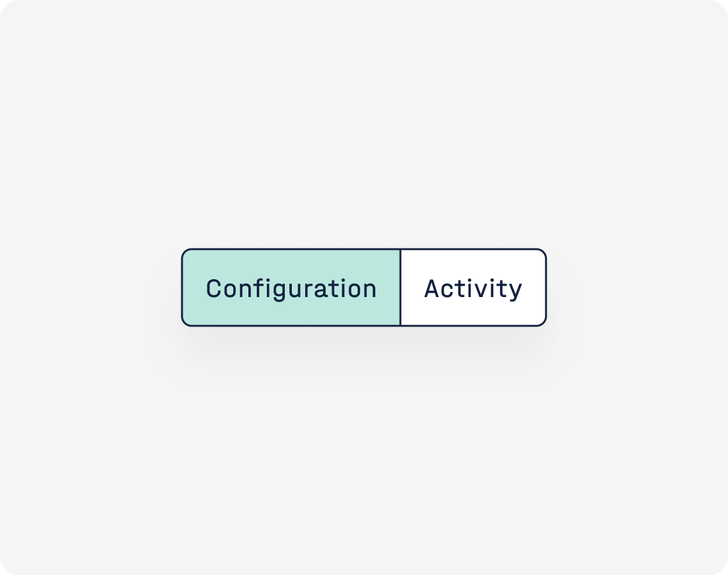Go to Configuration
This screenshot has height=575, width=728.
point(291,287)
